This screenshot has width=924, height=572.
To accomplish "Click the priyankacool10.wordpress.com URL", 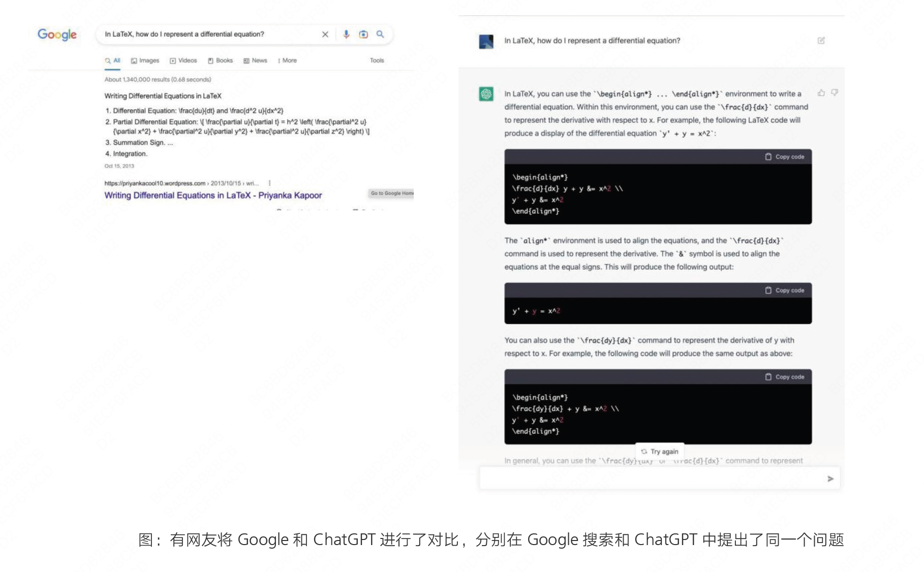I will coord(181,183).
